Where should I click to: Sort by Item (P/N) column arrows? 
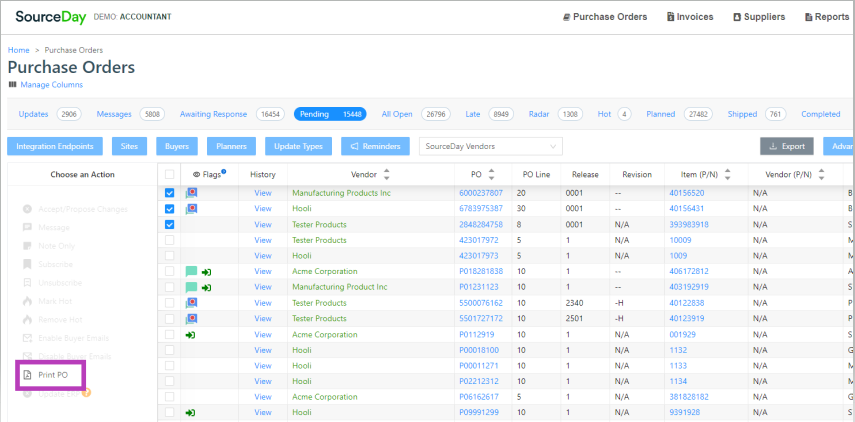click(727, 174)
